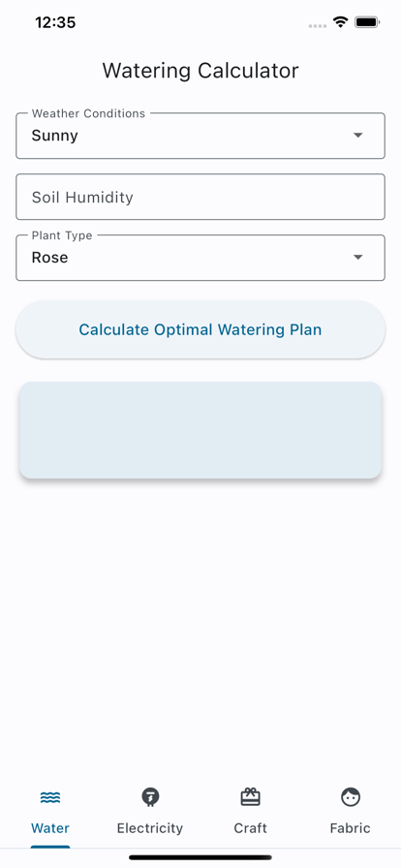Screen dimensions: 401x868
Task: Click the Wi-Fi status icon
Action: point(340,22)
